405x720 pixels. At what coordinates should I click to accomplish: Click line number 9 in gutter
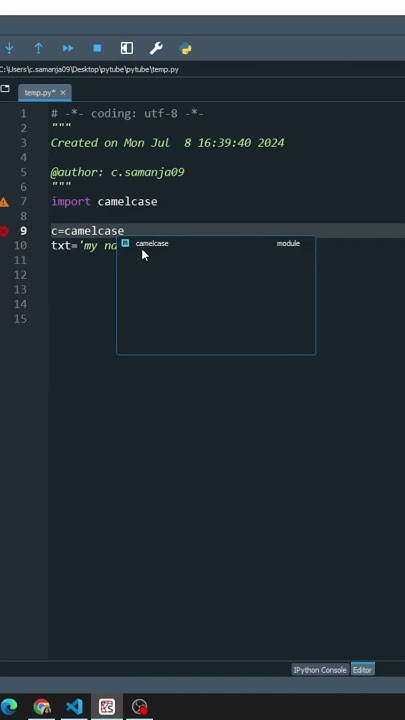point(23,231)
